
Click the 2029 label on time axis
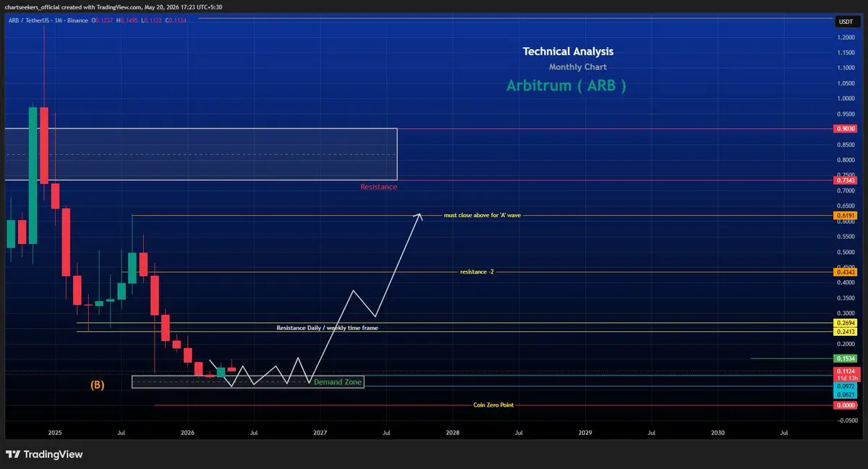coord(585,433)
